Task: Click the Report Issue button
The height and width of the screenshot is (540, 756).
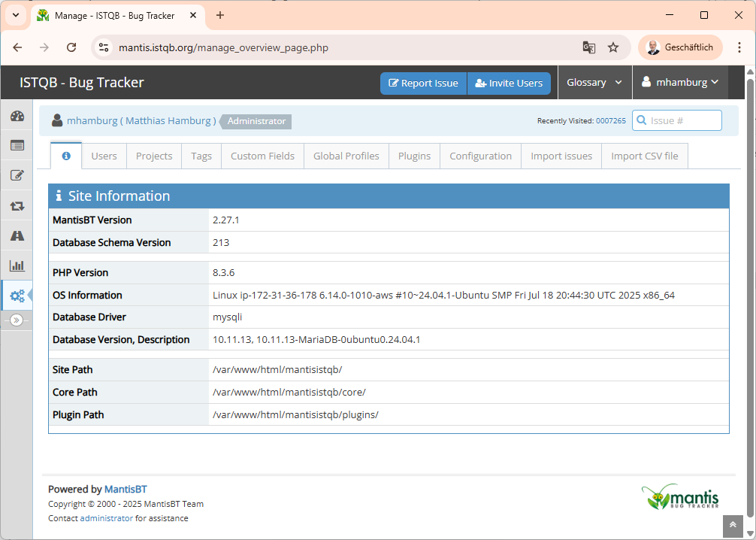Action: (423, 83)
